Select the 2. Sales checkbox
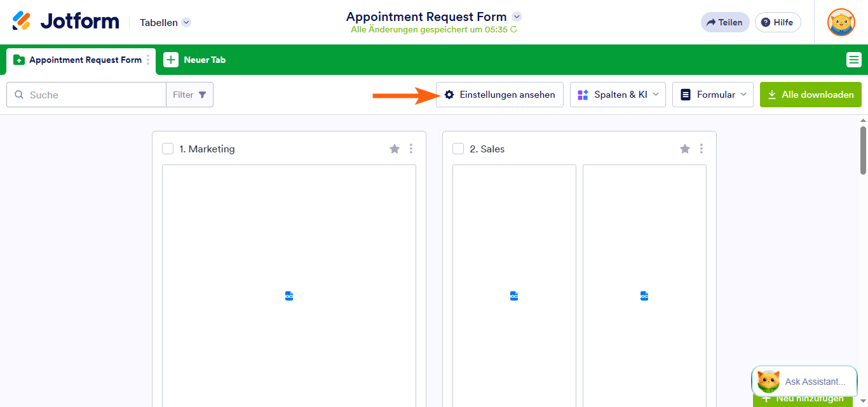Viewport: 868px width, 407px height. 458,149
